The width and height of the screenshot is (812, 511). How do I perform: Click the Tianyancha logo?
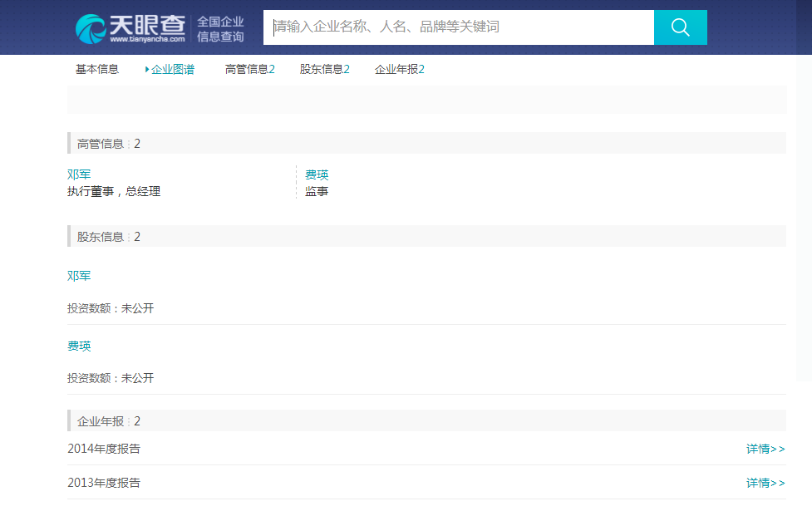(130, 28)
